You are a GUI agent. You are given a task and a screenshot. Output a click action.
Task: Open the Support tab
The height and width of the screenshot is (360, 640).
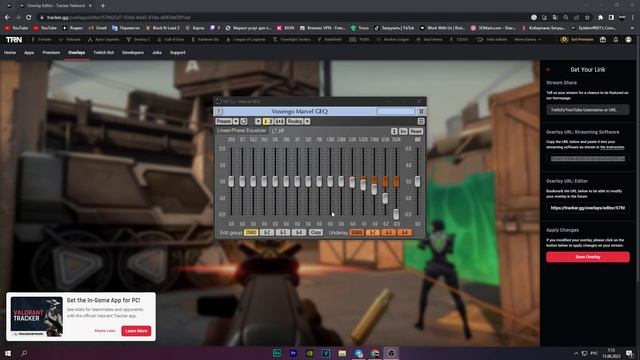[178, 53]
